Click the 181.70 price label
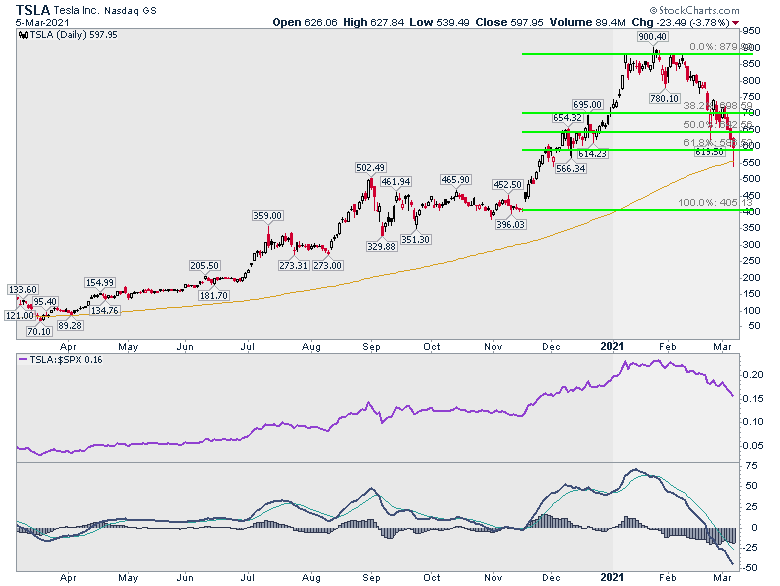 [213, 295]
